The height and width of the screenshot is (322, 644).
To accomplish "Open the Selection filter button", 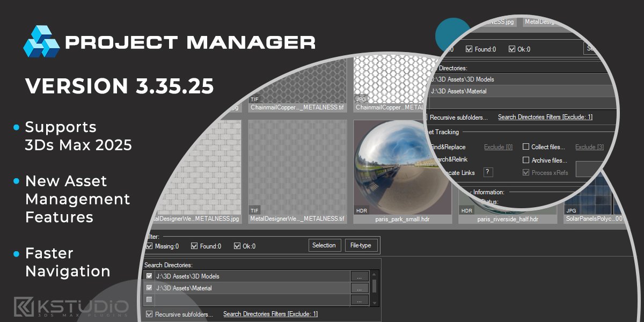I will tap(324, 245).
